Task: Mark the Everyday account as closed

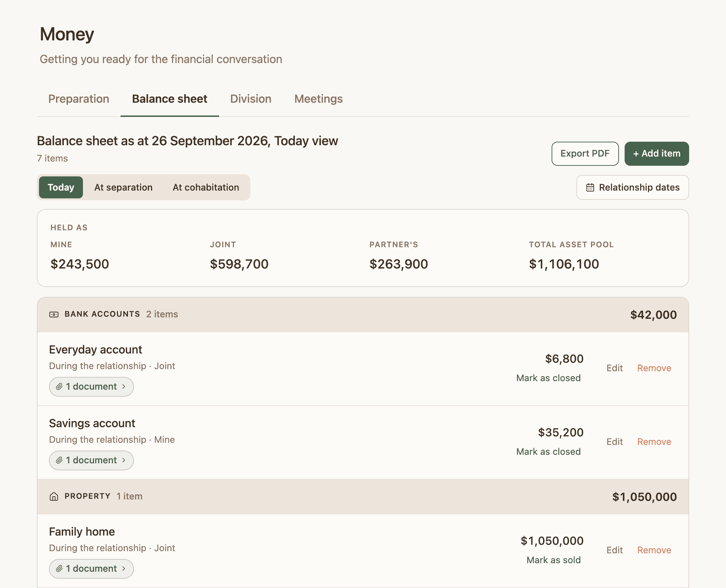Action: click(x=548, y=378)
